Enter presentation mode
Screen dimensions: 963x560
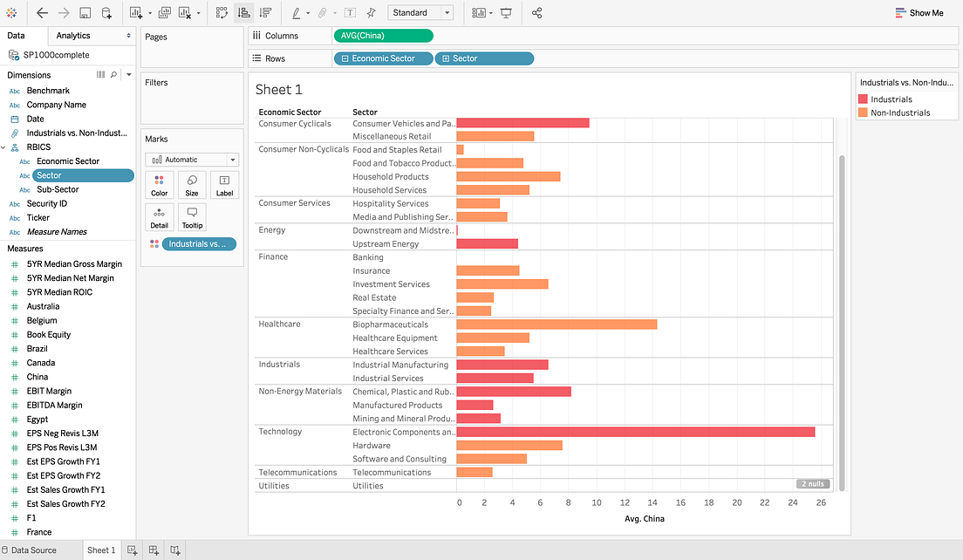pyautogui.click(x=507, y=12)
